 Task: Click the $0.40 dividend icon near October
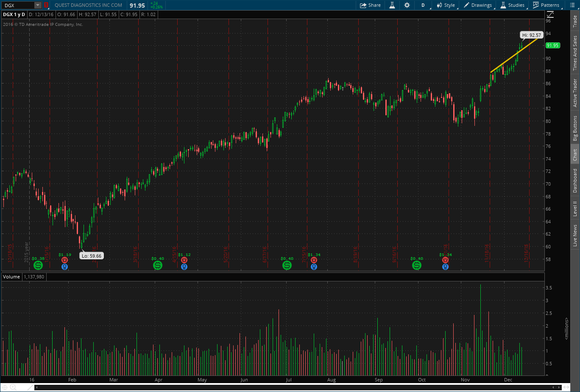pos(417,265)
